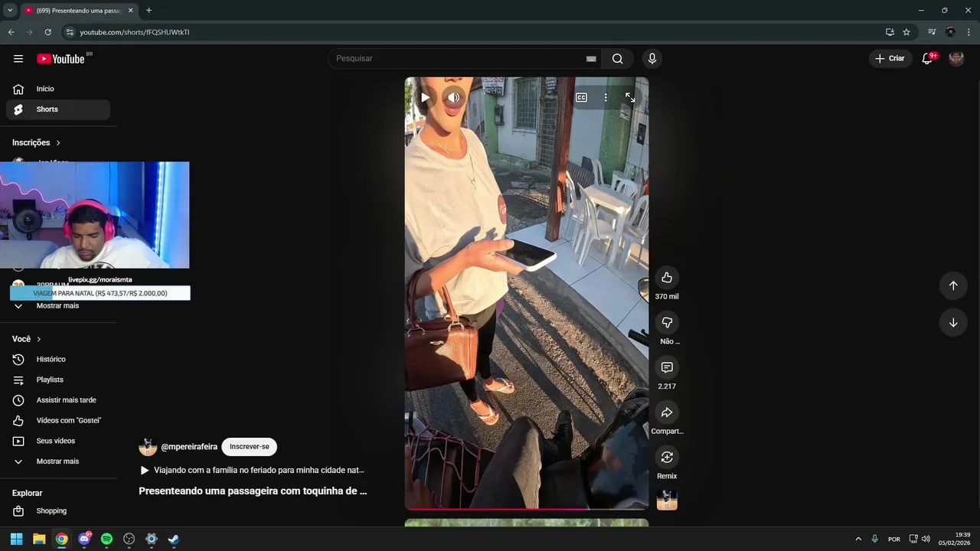Go to the YouTube logo home link
This screenshot has width=980, height=551.
pyautogui.click(x=60, y=59)
